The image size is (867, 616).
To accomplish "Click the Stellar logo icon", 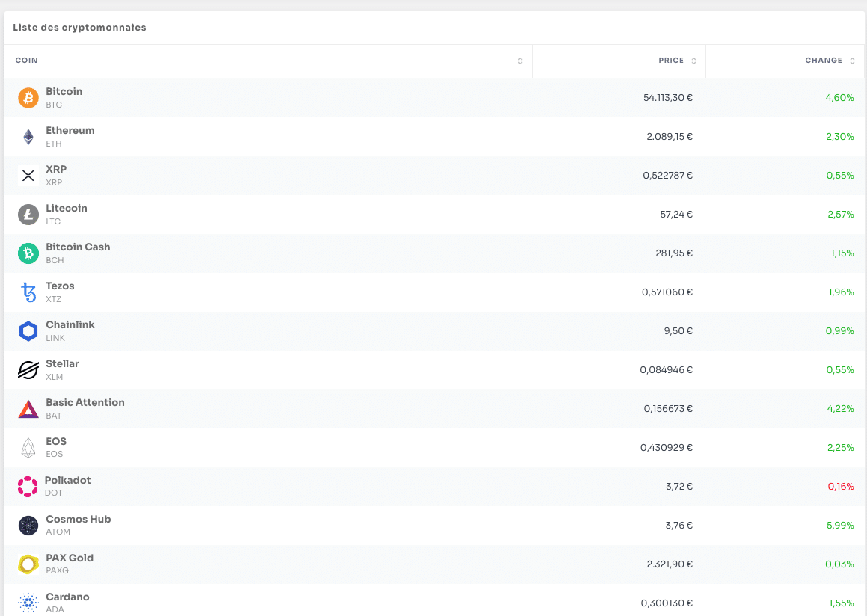I will point(28,370).
